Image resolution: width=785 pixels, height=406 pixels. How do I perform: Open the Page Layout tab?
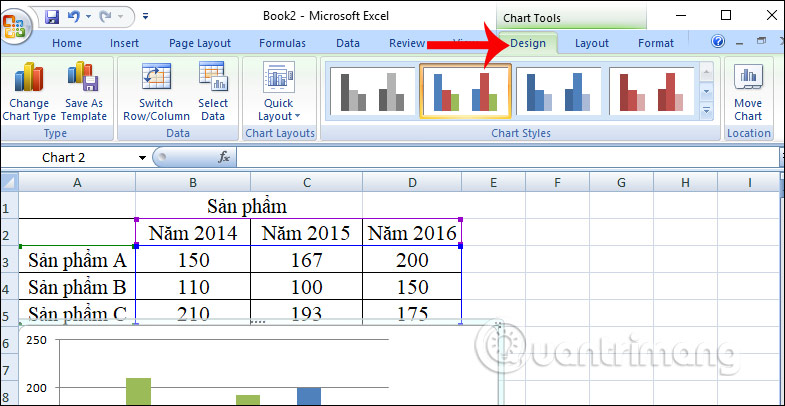tap(200, 44)
